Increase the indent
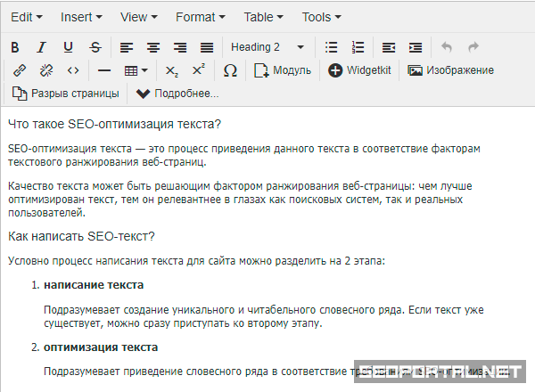 tap(416, 47)
